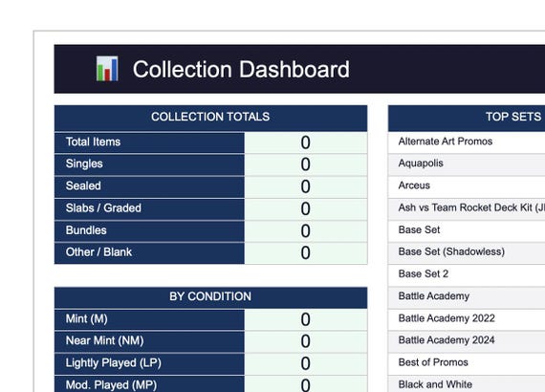The height and width of the screenshot is (392, 545).
Task: Click the Battle Academy 2022 row
Action: pyautogui.click(x=467, y=319)
